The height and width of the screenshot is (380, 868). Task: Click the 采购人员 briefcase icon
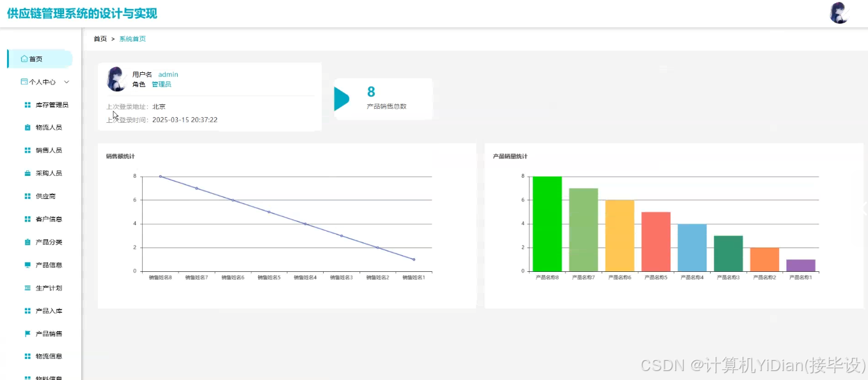(x=28, y=173)
